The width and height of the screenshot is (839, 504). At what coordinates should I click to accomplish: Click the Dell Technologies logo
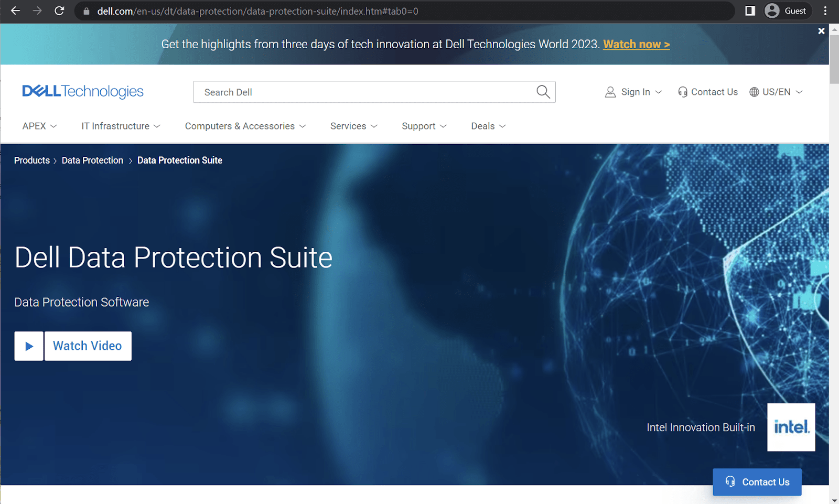pyautogui.click(x=82, y=91)
